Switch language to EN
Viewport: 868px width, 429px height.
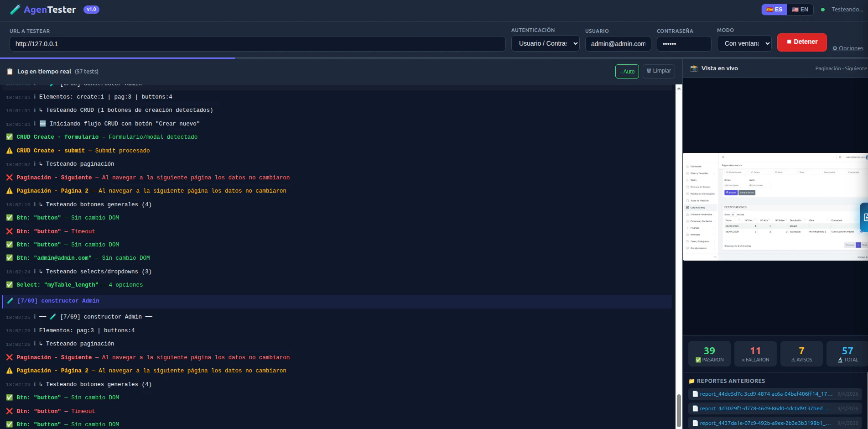tap(800, 9)
